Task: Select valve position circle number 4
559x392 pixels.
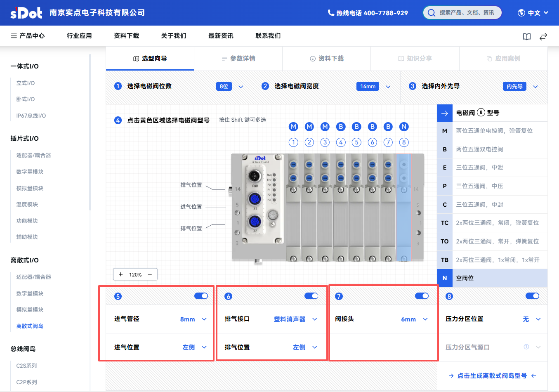Action: coord(341,142)
